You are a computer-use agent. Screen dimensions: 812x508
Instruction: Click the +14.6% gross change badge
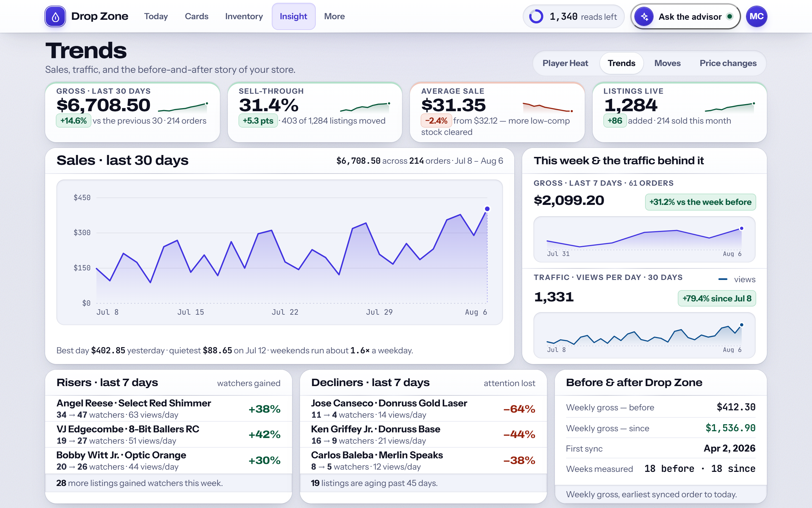(x=74, y=121)
